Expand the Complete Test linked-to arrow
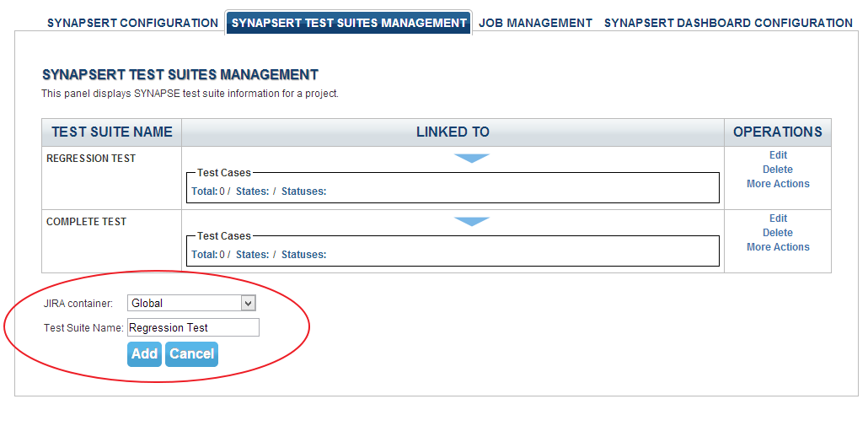868x426 pixels. [472, 222]
